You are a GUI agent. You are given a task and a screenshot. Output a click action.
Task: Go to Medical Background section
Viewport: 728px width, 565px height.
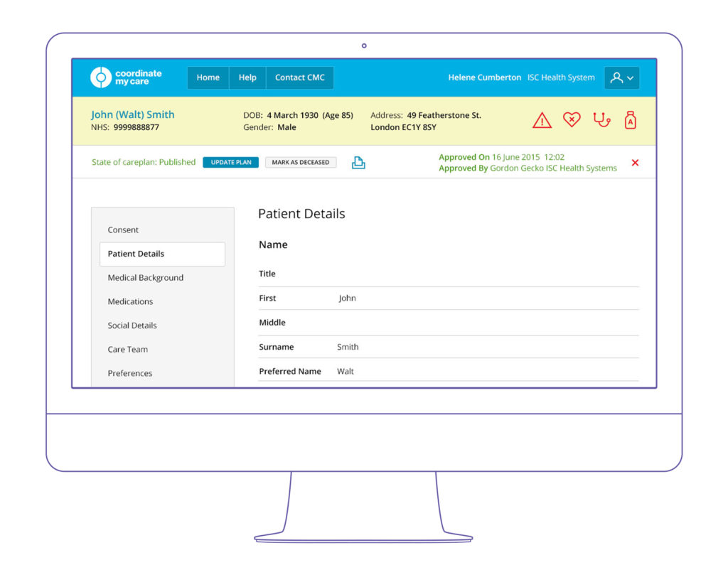pyautogui.click(x=145, y=278)
